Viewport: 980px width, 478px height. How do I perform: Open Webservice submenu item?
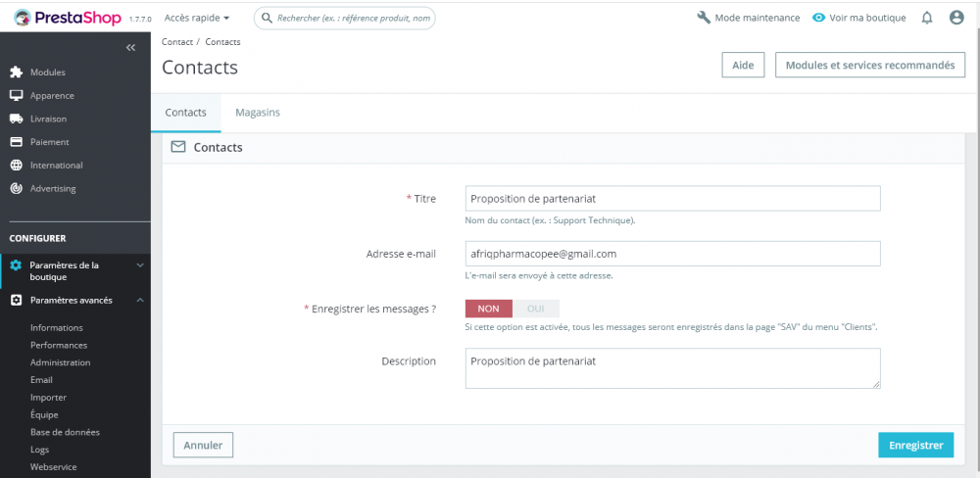click(x=54, y=467)
